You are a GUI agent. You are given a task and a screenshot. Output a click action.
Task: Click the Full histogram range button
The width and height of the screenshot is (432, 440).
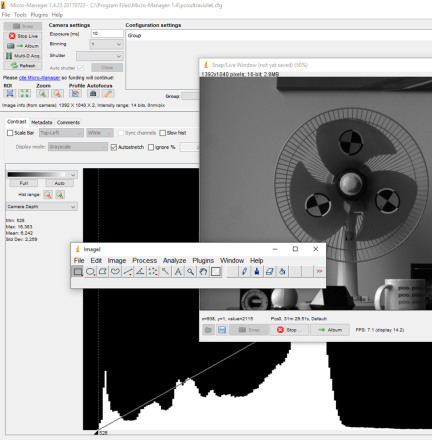pyautogui.click(x=24, y=183)
